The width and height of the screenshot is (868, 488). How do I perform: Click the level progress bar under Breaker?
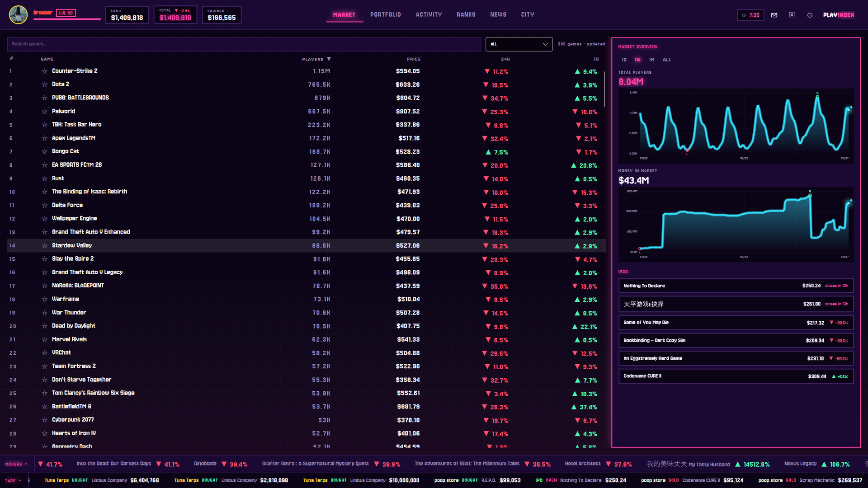(67, 19)
